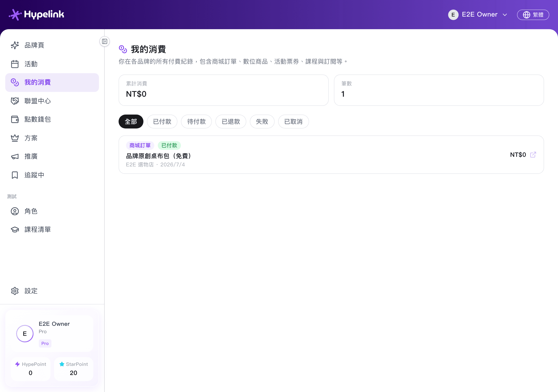Click the E2E Owner profile name

click(54, 324)
